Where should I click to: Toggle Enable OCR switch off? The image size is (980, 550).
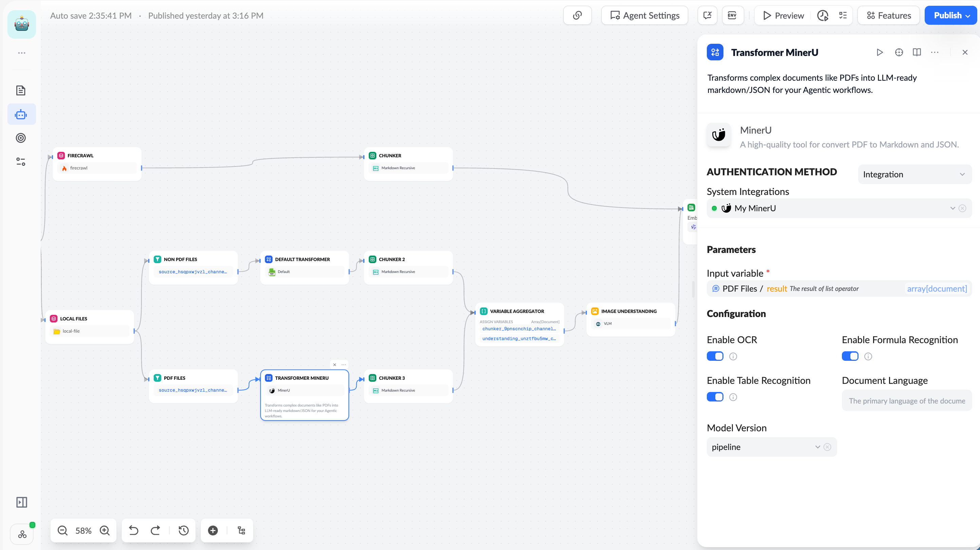(714, 356)
